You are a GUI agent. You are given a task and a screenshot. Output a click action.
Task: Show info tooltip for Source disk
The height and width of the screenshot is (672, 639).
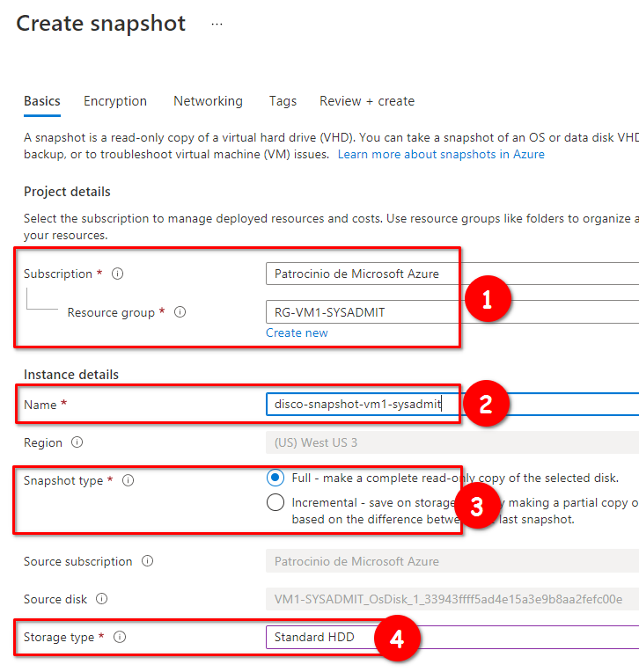tap(101, 598)
